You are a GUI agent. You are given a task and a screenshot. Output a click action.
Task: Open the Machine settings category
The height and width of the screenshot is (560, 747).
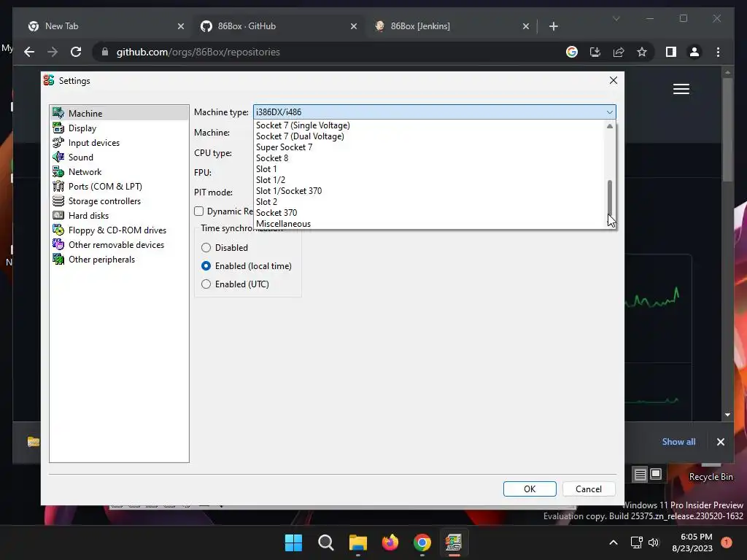119,113
